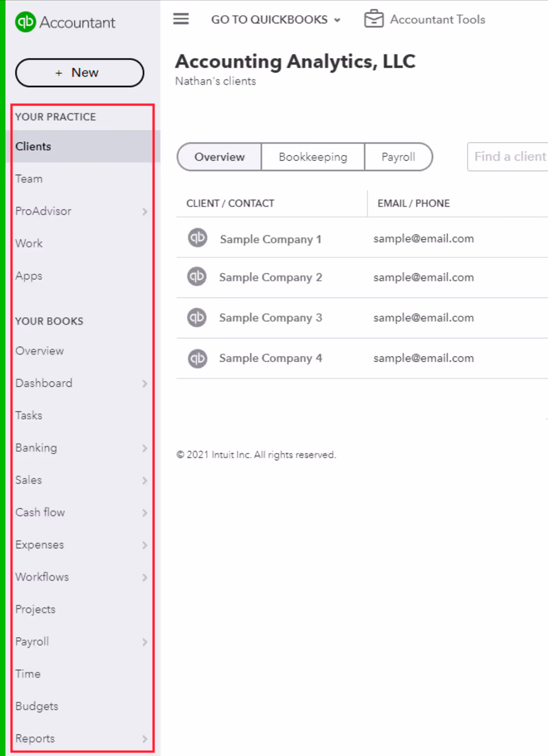The width and height of the screenshot is (548, 756).
Task: Click Sample Company 2 email sample@email.com
Action: click(x=424, y=277)
